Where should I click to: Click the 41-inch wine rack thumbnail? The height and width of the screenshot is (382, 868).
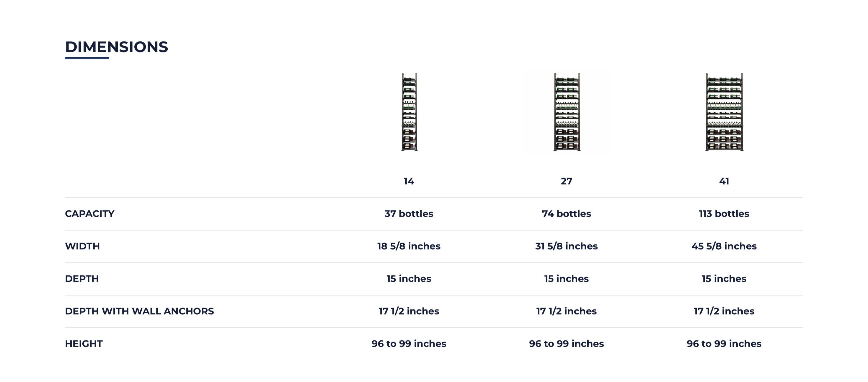[x=724, y=112]
